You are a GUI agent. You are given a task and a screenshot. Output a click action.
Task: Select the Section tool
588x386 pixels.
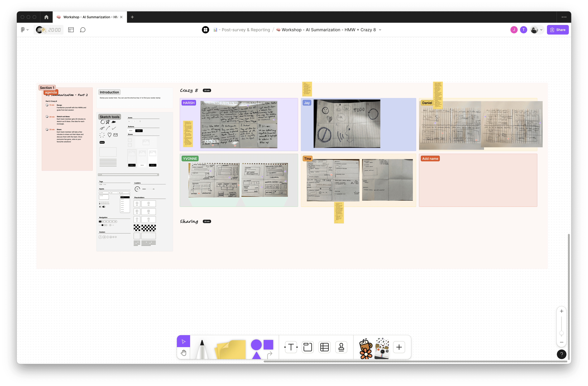click(308, 347)
